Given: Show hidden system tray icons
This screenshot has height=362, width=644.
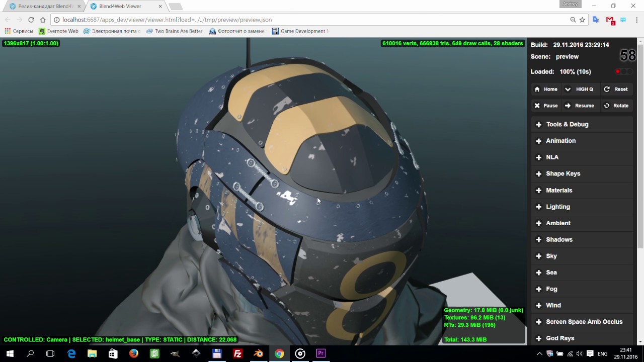Looking at the screenshot, I should pyautogui.click(x=540, y=353).
